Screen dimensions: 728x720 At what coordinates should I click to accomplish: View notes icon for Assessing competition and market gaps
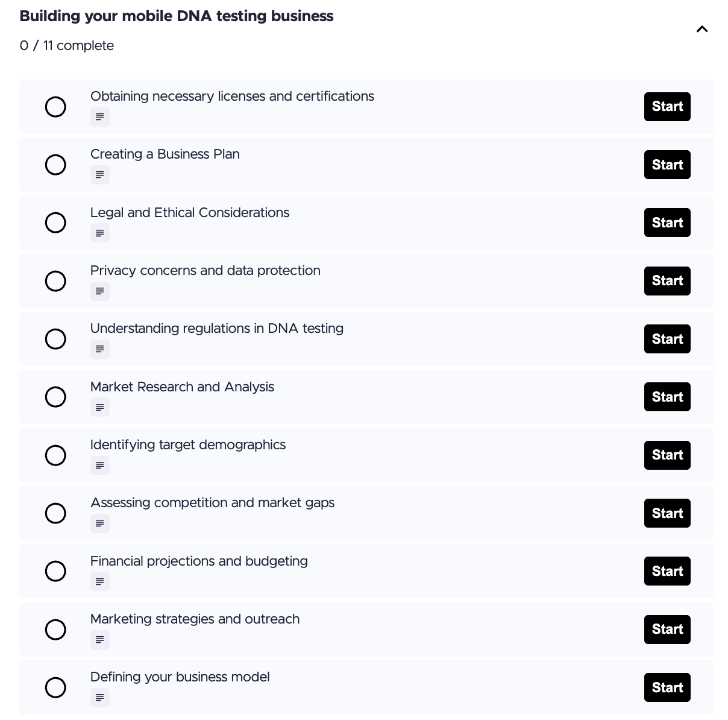pyautogui.click(x=99, y=523)
